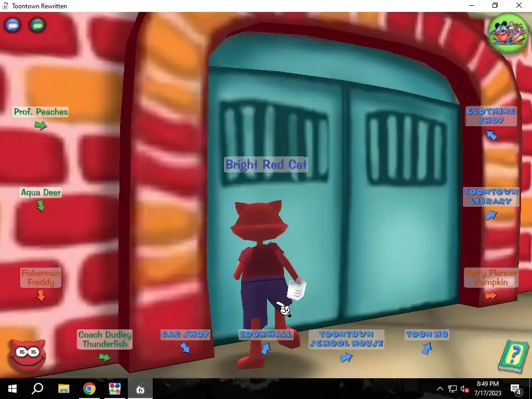The height and width of the screenshot is (399, 532).
Task: Open the Windows notification center
Action: pyautogui.click(x=516, y=389)
